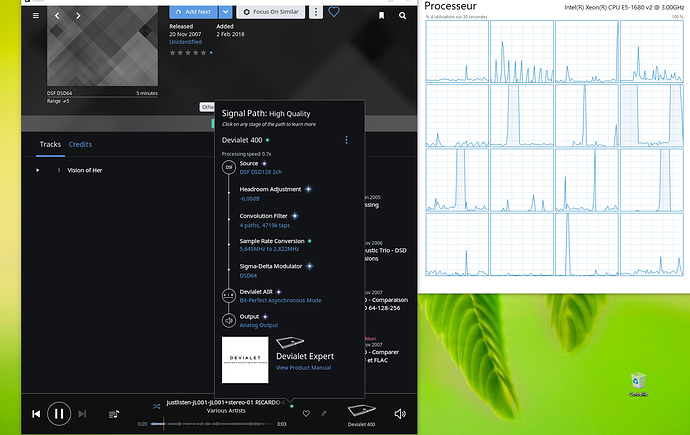Click the Add Next button

tap(193, 11)
